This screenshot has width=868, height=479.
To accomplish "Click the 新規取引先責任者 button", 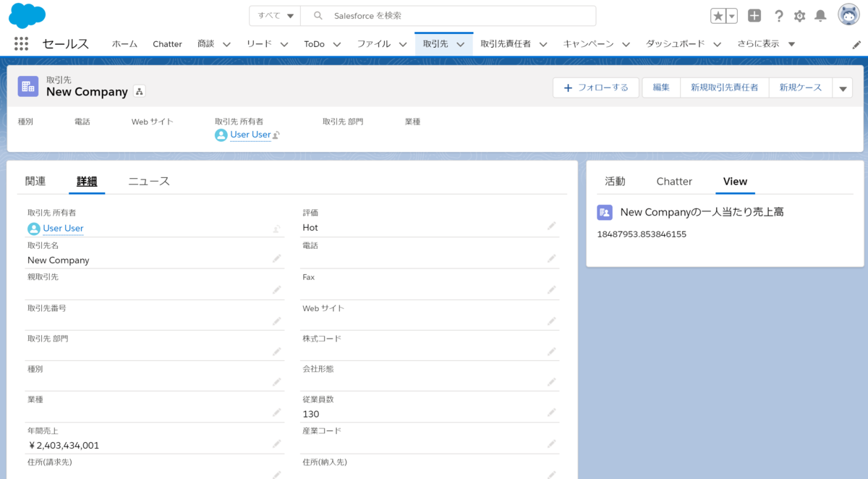I will click(x=725, y=88).
